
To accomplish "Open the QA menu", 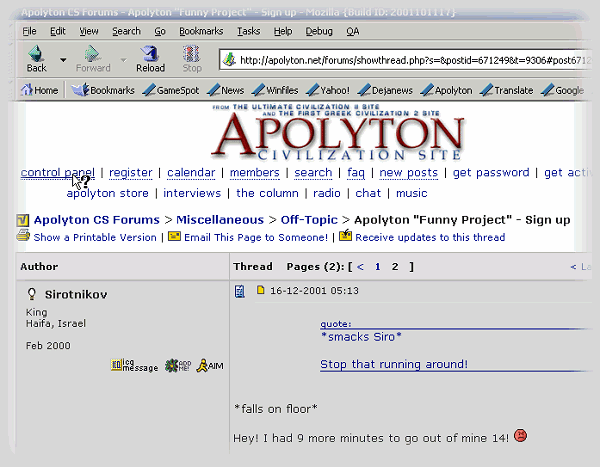I will click(352, 31).
